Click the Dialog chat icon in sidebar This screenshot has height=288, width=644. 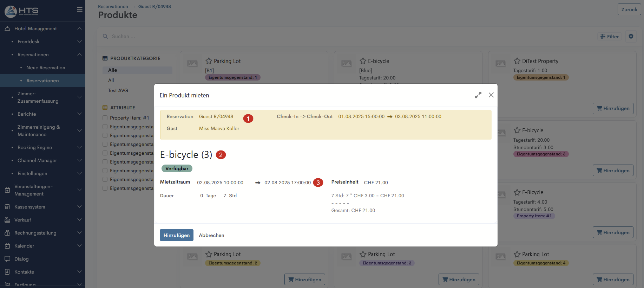pos(7,259)
